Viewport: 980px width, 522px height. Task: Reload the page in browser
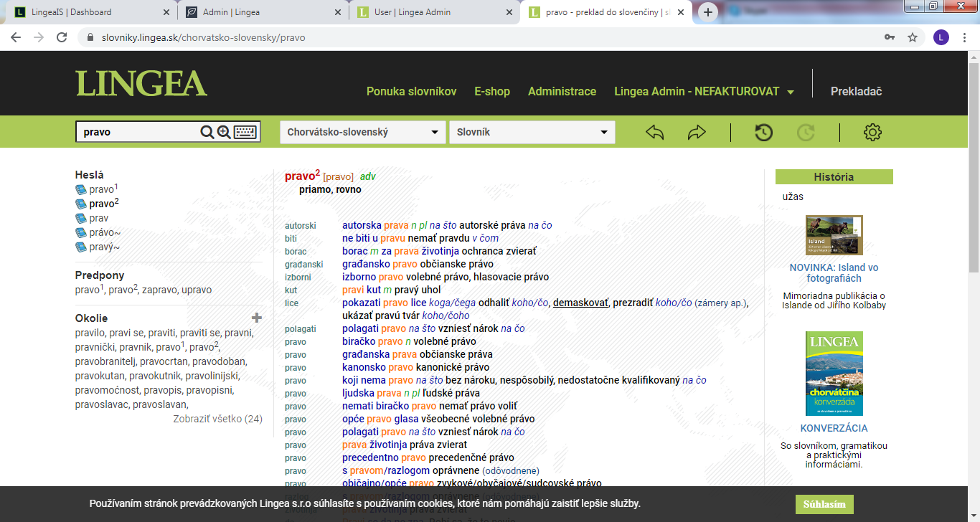coord(62,37)
